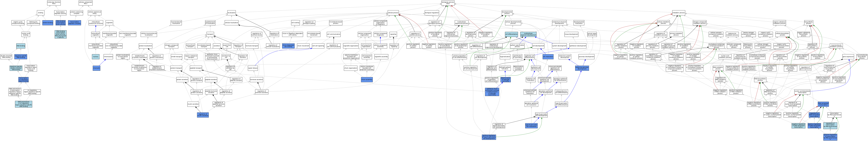Image resolution: width=868 pixels, height=141 pixels.
Task: Select the transcription regulator complex node
Action: pos(74,23)
